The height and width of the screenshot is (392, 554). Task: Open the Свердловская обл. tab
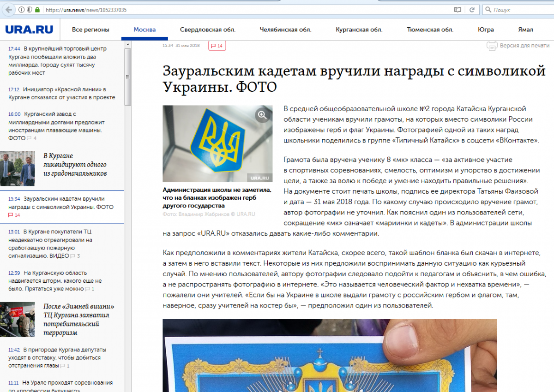pos(208,30)
